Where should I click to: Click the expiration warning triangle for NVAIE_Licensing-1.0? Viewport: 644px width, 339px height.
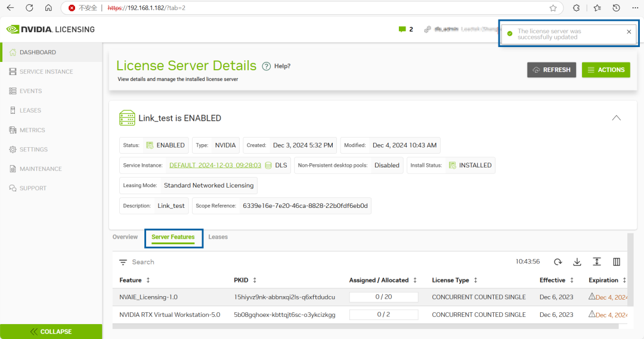(592, 296)
